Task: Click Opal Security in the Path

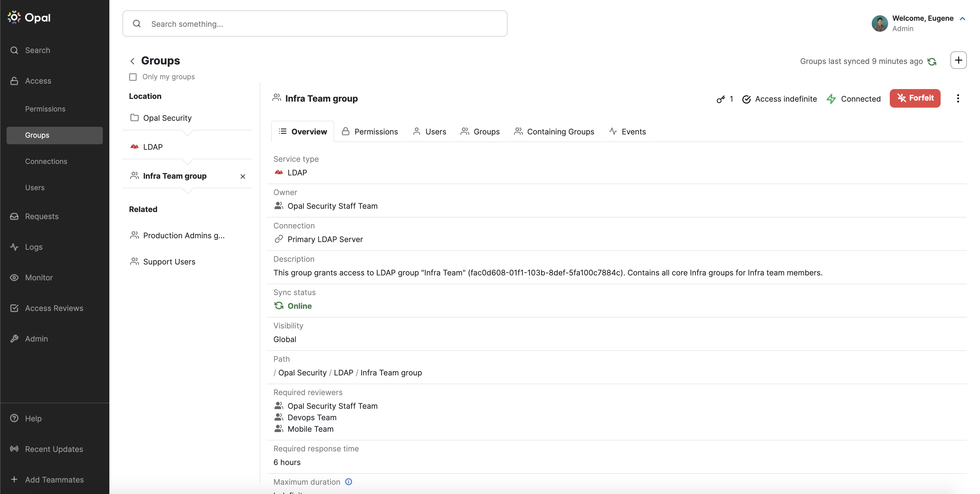Action: coord(302,373)
